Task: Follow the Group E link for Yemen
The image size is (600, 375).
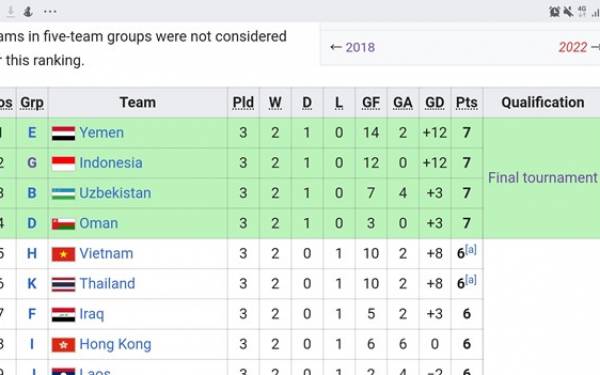Action: (32, 133)
